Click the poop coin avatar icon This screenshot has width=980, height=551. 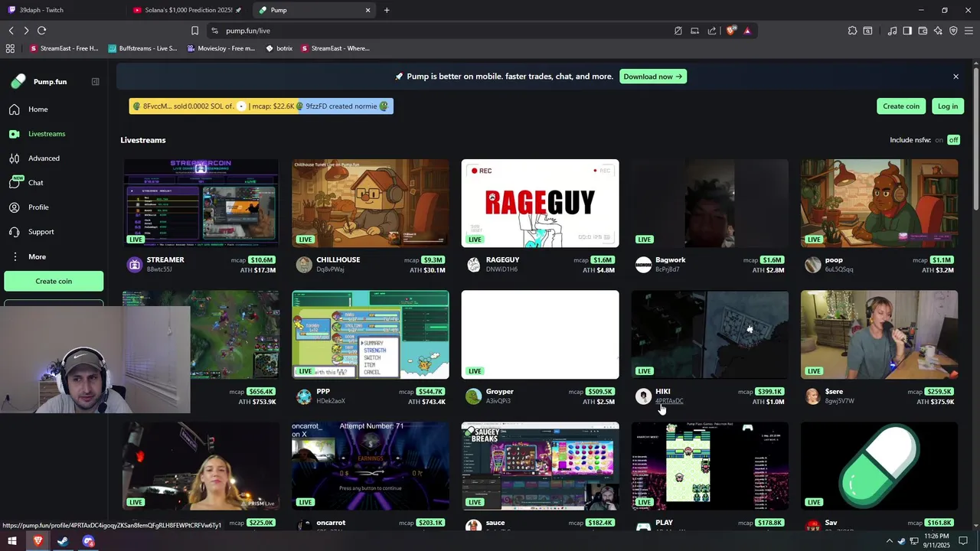[x=813, y=265]
